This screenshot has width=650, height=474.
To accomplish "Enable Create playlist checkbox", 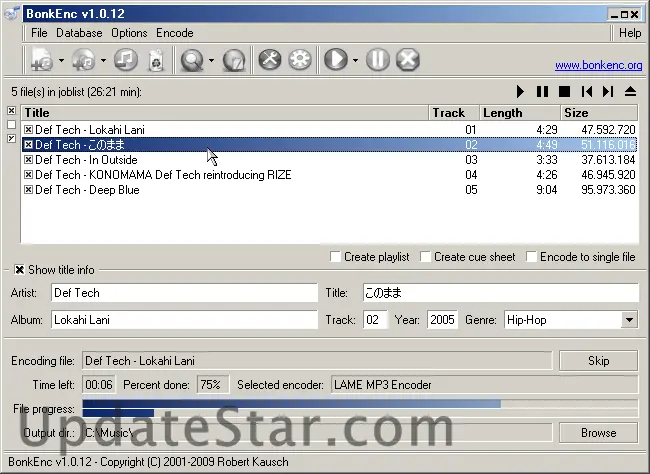I will (335, 257).
